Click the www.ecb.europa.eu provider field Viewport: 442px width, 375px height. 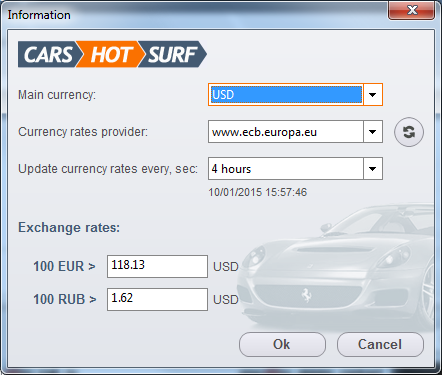tap(286, 132)
